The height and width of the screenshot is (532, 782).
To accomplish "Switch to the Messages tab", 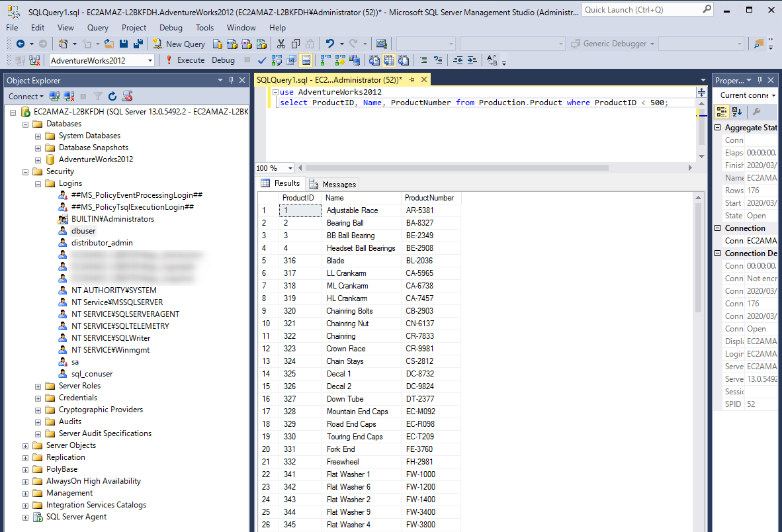I will pos(333,185).
